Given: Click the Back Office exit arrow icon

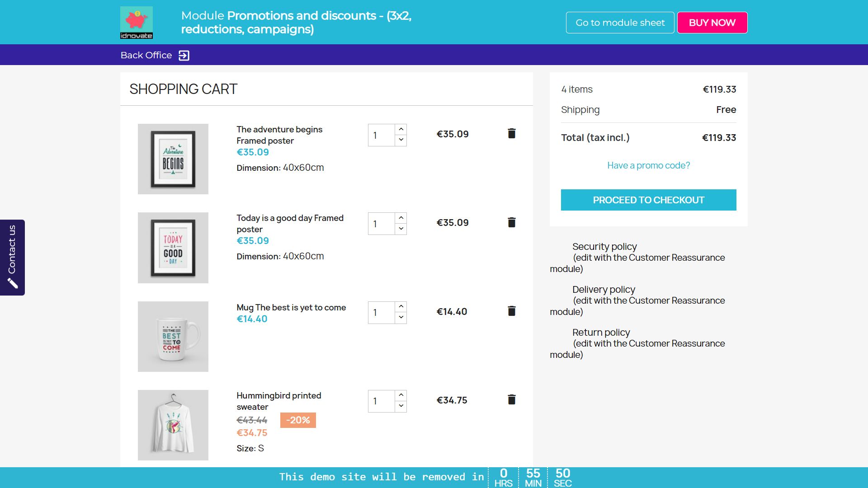Looking at the screenshot, I should tap(184, 56).
